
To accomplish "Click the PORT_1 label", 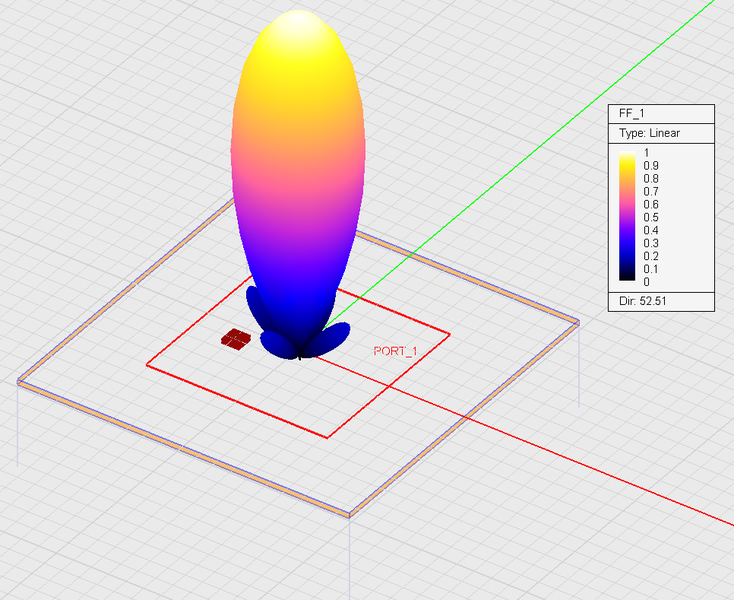I will pyautogui.click(x=394, y=351).
